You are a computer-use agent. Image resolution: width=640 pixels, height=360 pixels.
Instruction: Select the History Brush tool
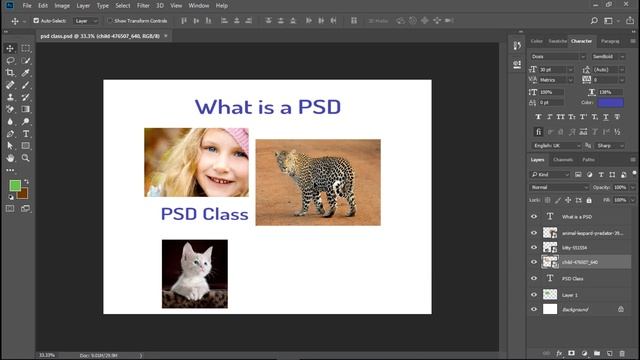pyautogui.click(x=25, y=97)
